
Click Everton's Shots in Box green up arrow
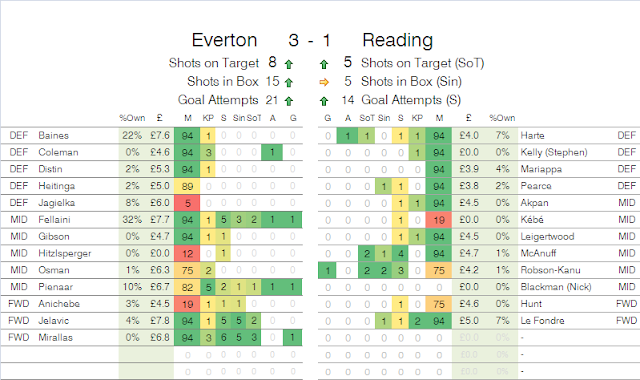point(289,82)
